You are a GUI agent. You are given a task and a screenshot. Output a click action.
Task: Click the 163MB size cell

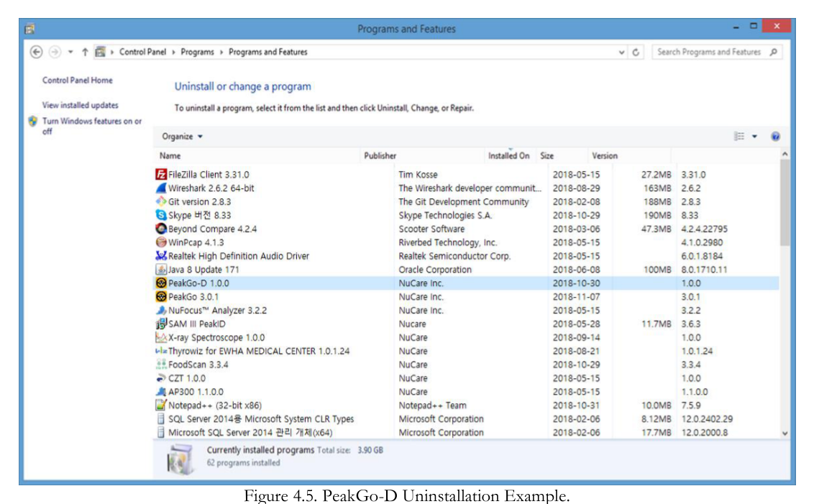click(657, 188)
